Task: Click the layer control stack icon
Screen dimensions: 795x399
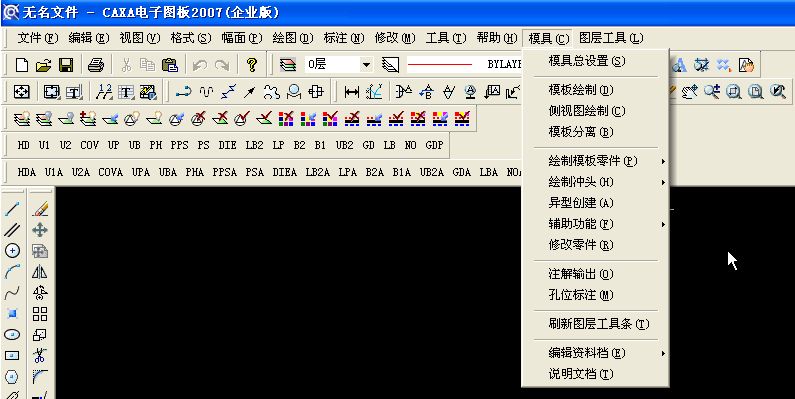Action: (x=287, y=65)
